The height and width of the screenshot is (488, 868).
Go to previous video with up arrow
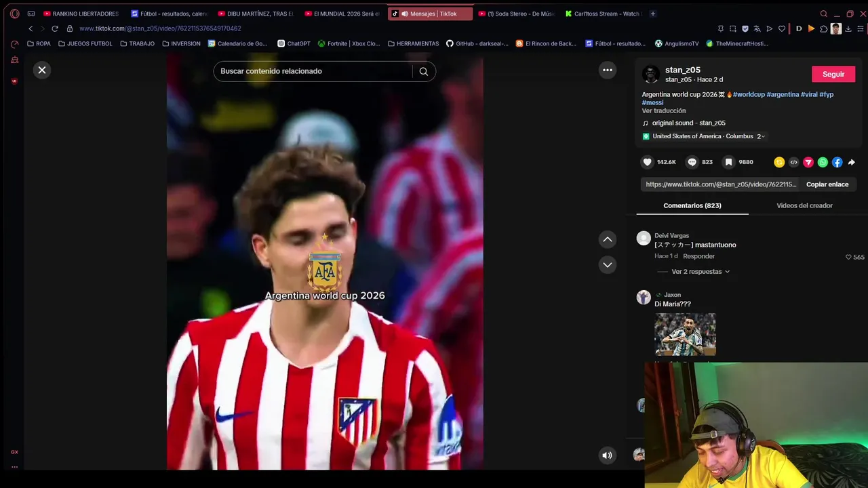[x=608, y=239]
